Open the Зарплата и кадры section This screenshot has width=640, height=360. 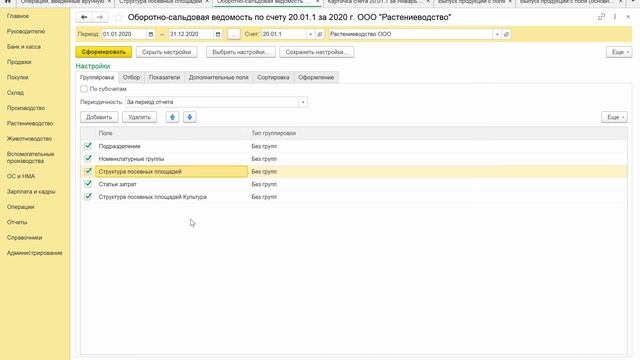(x=31, y=191)
